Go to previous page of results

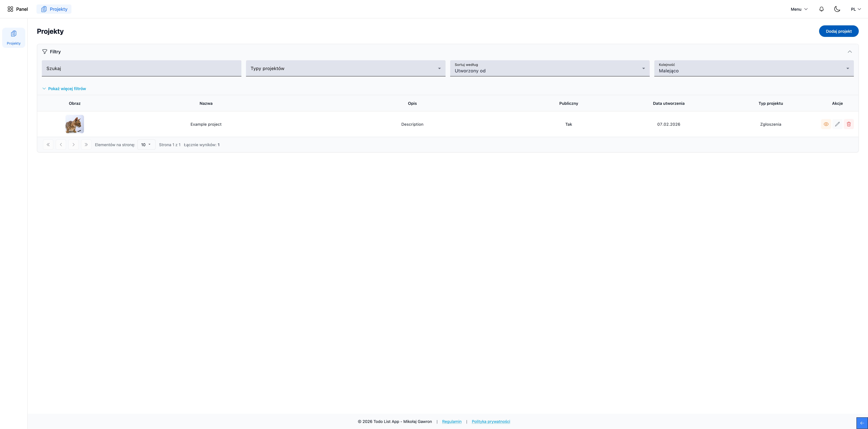(x=61, y=144)
